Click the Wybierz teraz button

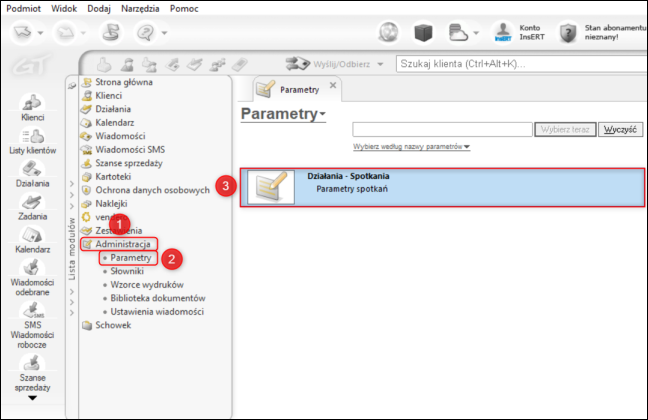click(565, 129)
